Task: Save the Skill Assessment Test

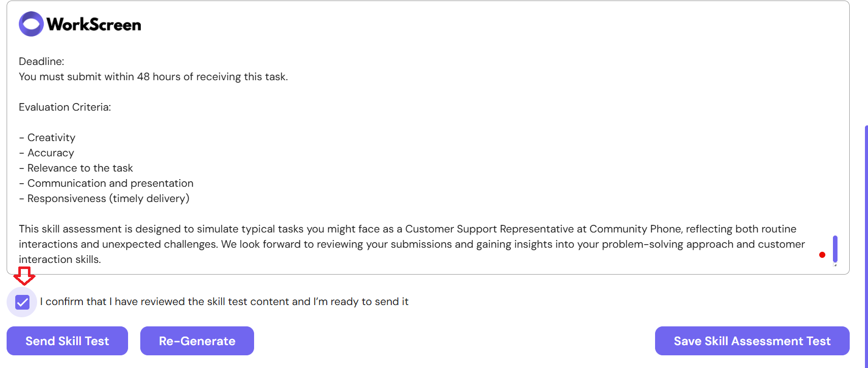Action: [752, 341]
